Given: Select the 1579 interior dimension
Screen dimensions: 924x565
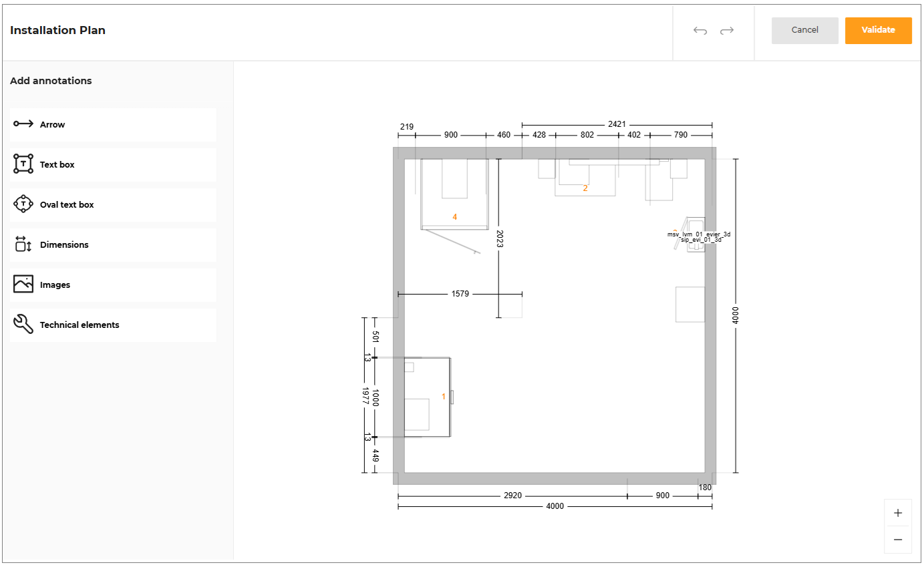Looking at the screenshot, I should tap(459, 293).
